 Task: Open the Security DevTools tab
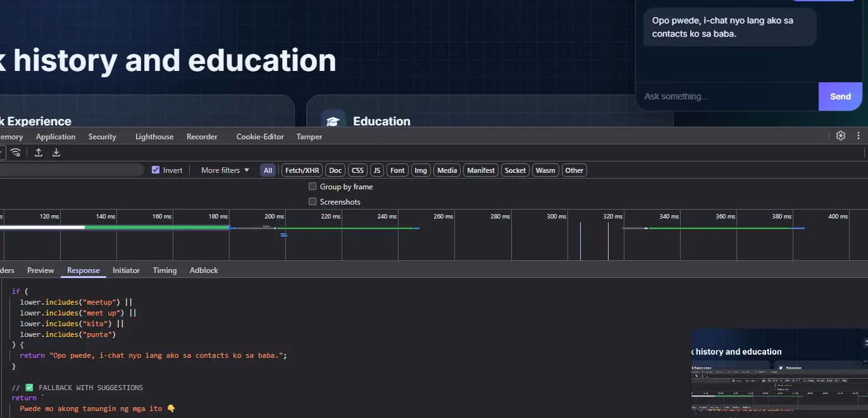[x=102, y=136]
